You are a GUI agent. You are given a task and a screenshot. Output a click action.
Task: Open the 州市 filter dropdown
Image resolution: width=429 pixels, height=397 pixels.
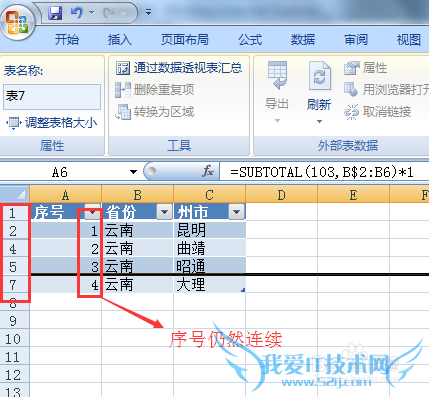pyautogui.click(x=237, y=212)
